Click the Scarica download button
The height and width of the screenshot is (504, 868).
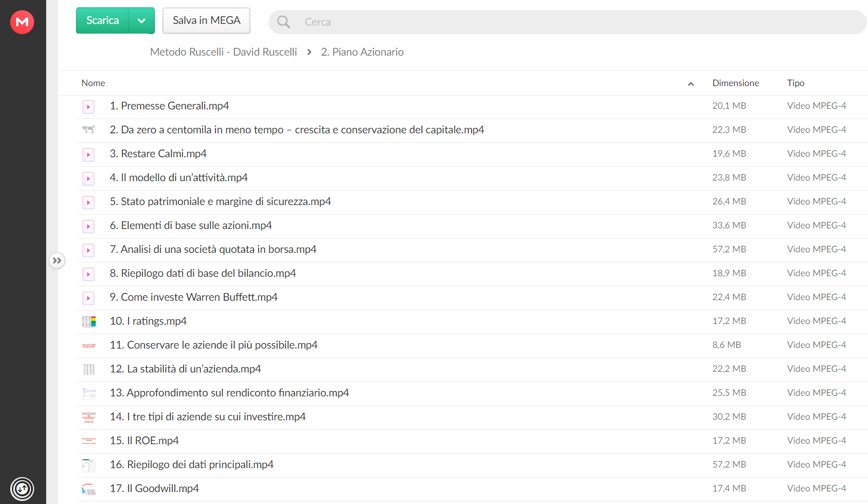click(x=102, y=20)
